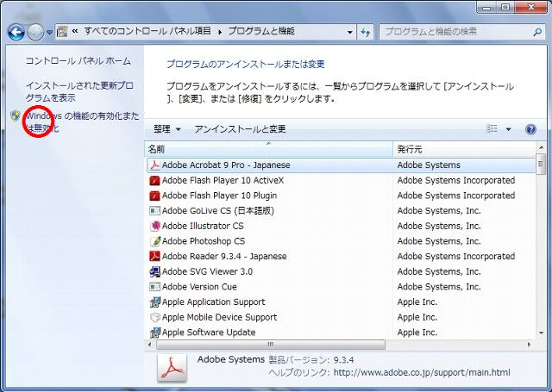Click Adobe Flash Player 10 ActiveX icon
This screenshot has height=392, width=552.
point(155,180)
